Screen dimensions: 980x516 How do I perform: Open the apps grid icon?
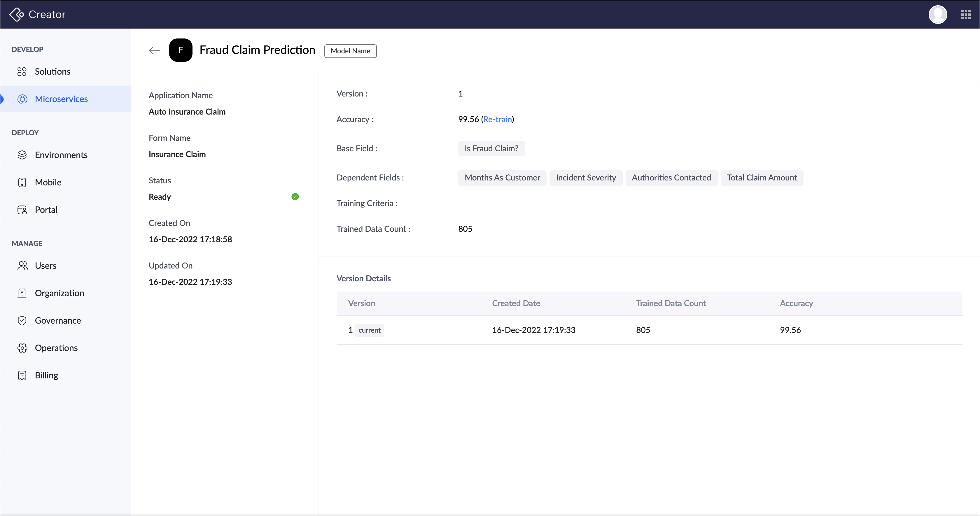click(965, 15)
